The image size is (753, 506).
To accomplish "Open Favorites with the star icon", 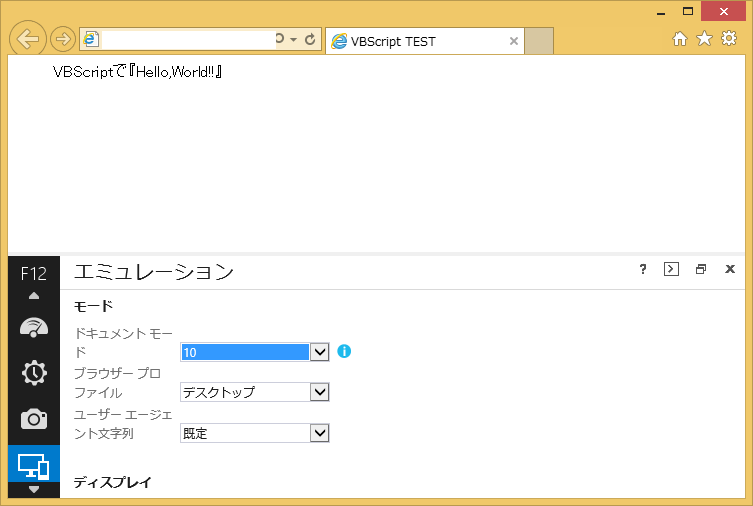I will point(704,38).
